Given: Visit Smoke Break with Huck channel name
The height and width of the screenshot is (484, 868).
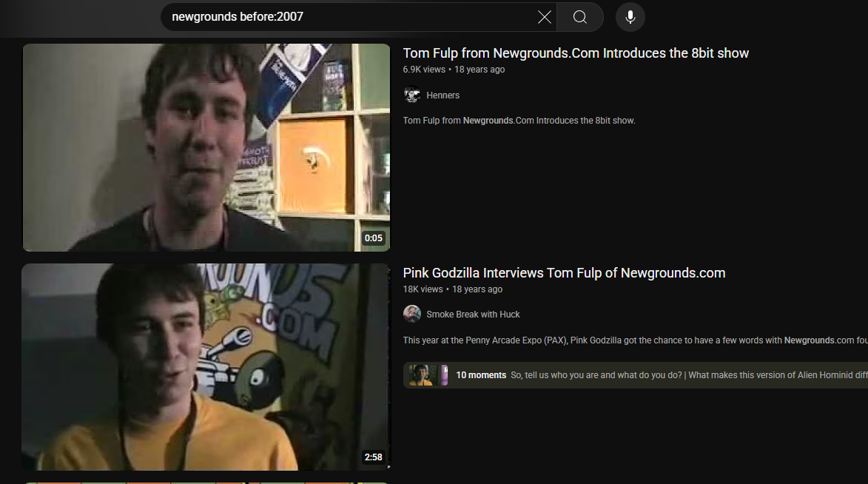Looking at the screenshot, I should pos(473,315).
